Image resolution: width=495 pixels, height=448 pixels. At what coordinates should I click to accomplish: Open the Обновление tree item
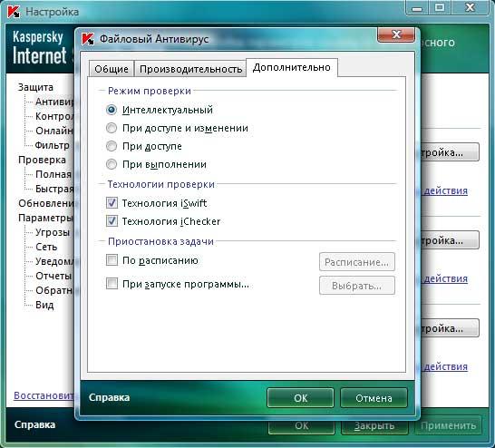pos(45,203)
